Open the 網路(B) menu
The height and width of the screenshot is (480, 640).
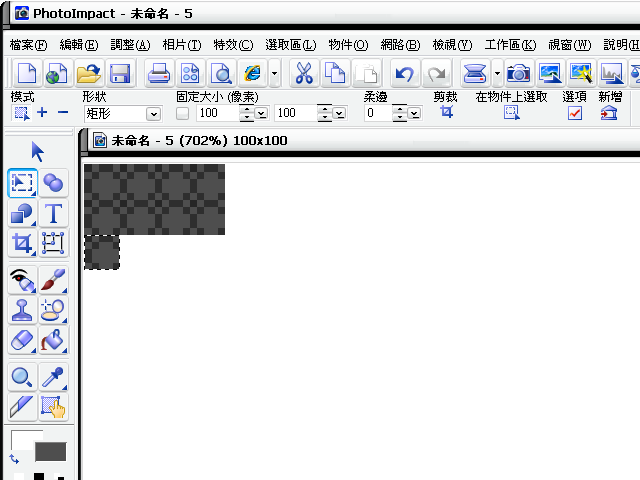[400, 44]
